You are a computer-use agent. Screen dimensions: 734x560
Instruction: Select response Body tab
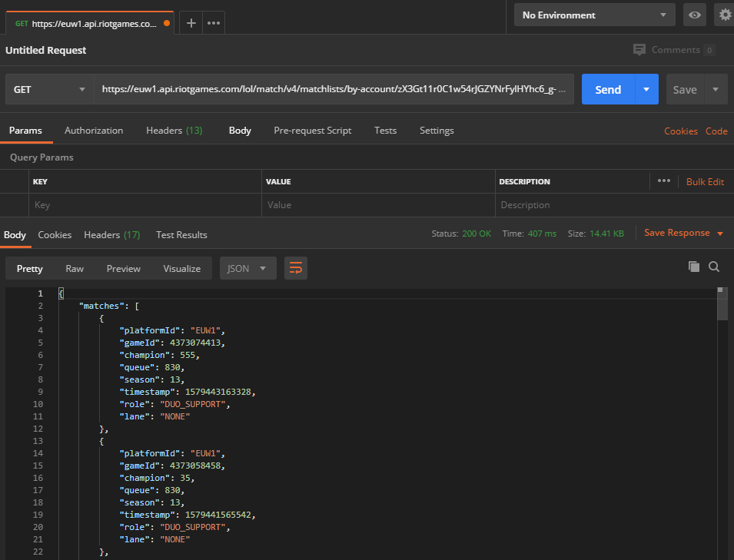[15, 235]
